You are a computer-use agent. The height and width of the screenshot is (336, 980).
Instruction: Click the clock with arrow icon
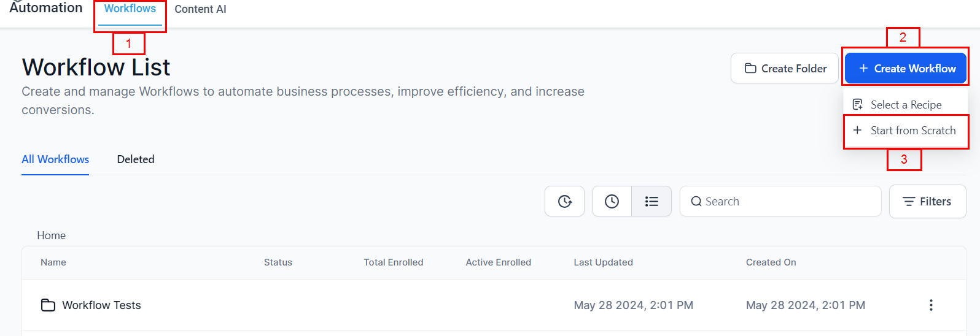pos(564,201)
